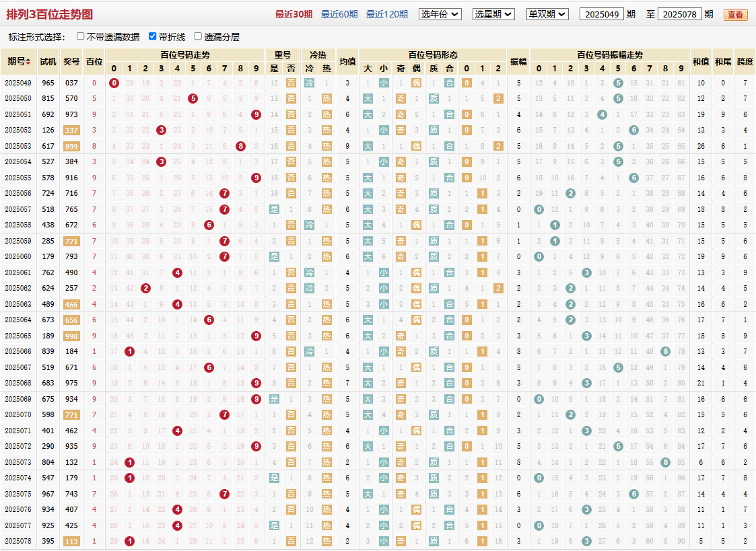
Task: Click red ball 1 in row 2025066
Action: (130, 352)
